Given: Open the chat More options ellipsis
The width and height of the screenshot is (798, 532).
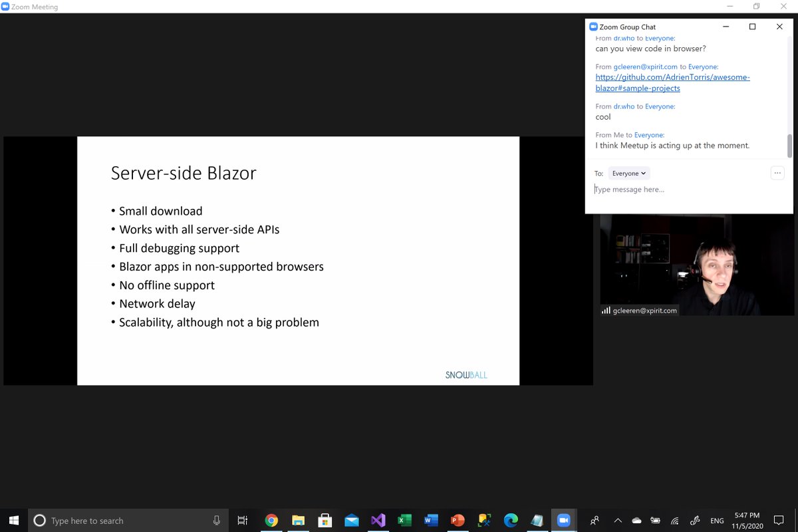Looking at the screenshot, I should (x=777, y=173).
